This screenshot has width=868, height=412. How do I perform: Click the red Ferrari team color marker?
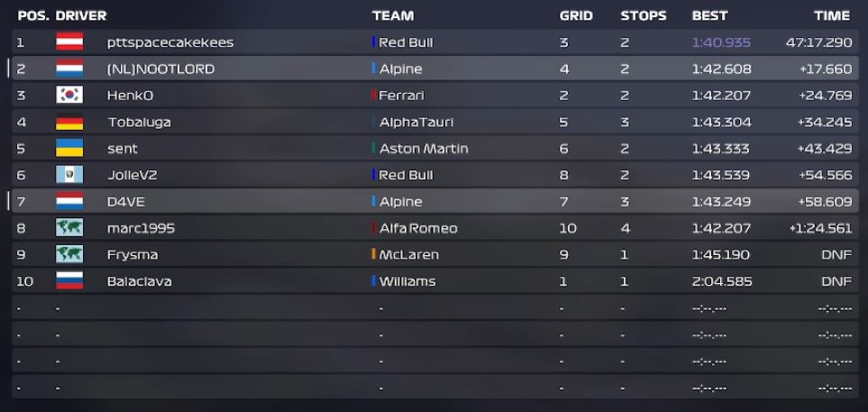pos(374,95)
